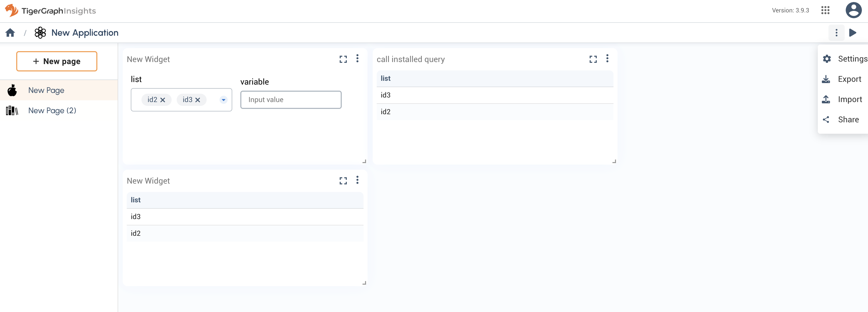Expand the New Widget to fullscreen
The height and width of the screenshot is (312, 868).
pos(343,59)
